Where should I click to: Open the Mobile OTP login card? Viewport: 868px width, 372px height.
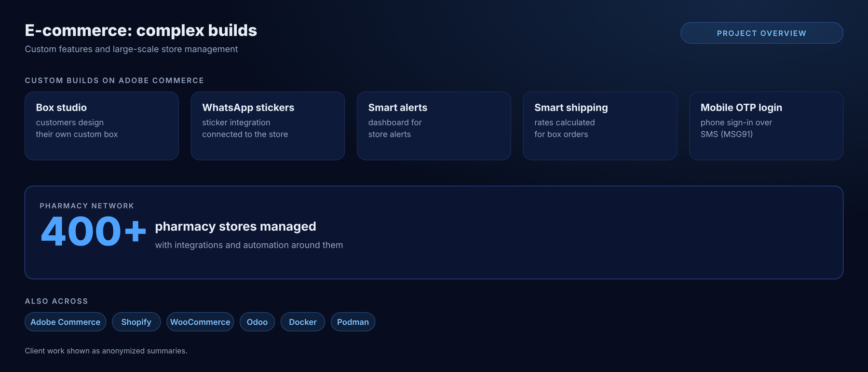point(766,126)
